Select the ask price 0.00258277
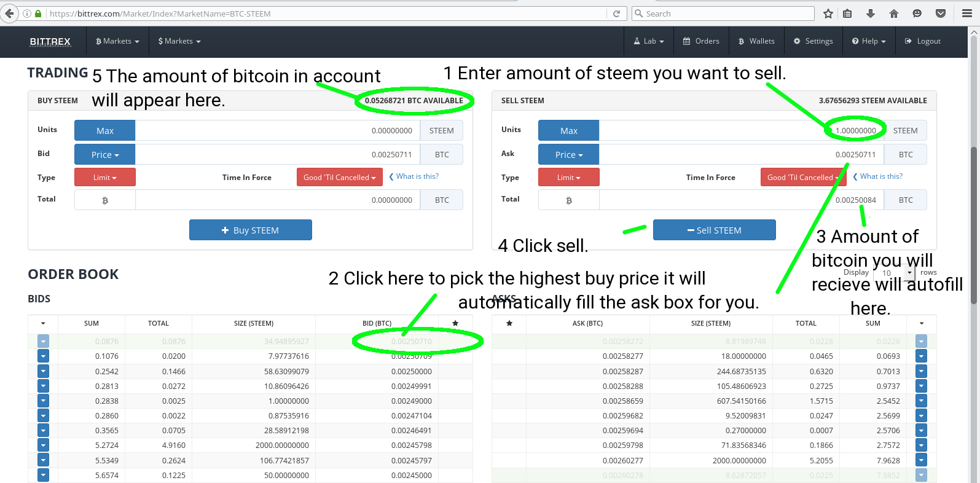Image resolution: width=980 pixels, height=483 pixels. point(623,356)
